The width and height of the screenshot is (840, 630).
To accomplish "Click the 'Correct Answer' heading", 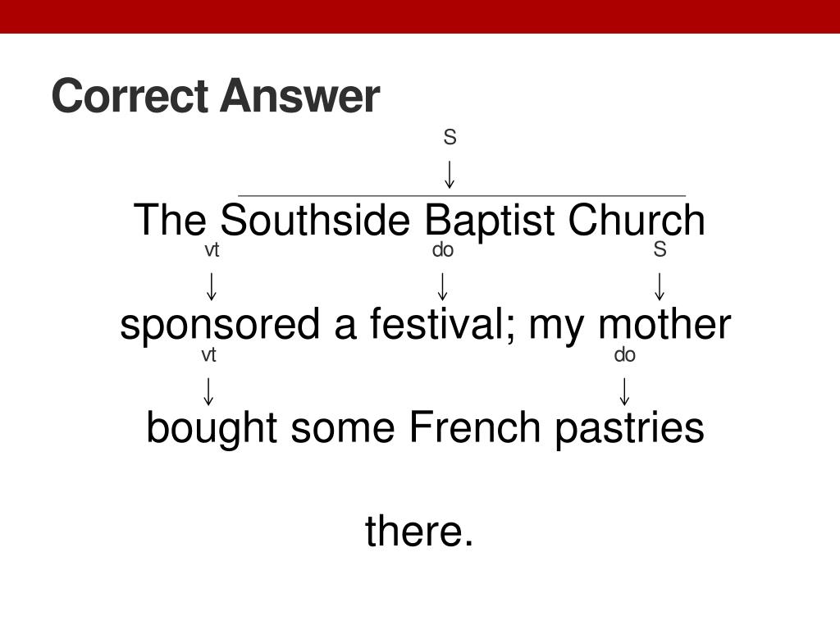I will 216,96.
